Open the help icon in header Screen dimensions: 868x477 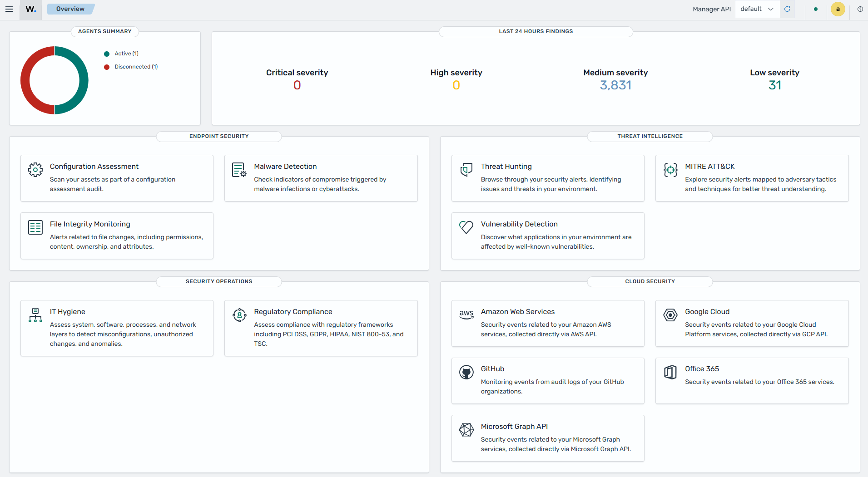[x=860, y=9]
